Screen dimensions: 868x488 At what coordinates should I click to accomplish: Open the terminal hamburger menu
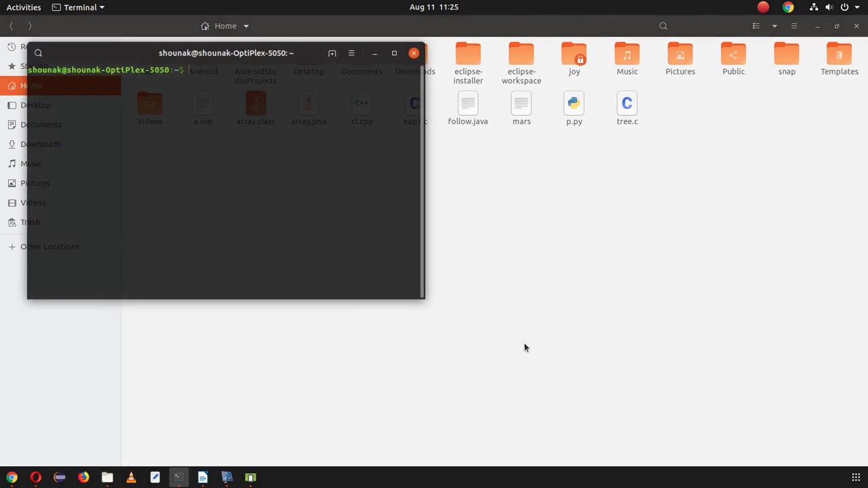coord(351,53)
